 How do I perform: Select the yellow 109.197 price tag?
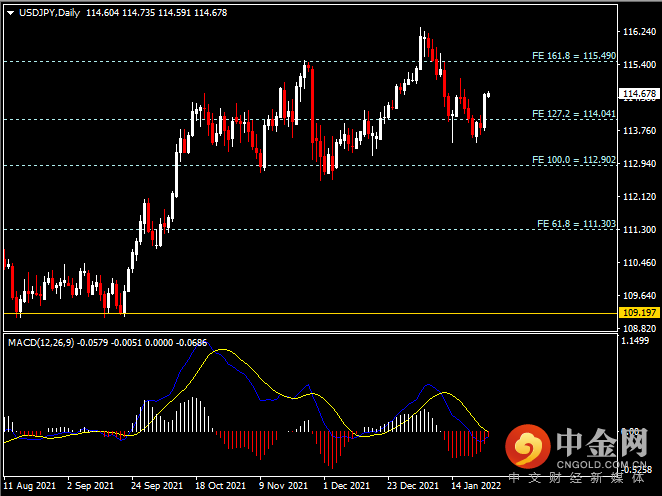coord(639,313)
